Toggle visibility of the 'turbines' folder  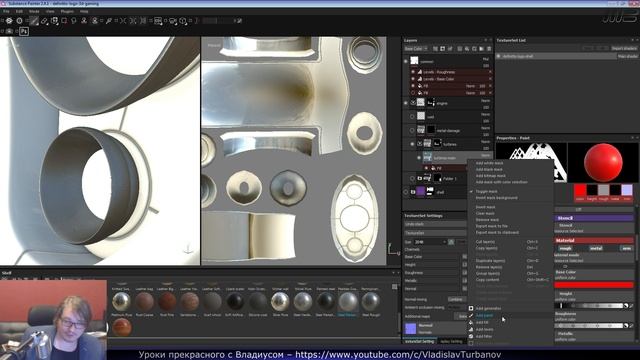pos(412,144)
